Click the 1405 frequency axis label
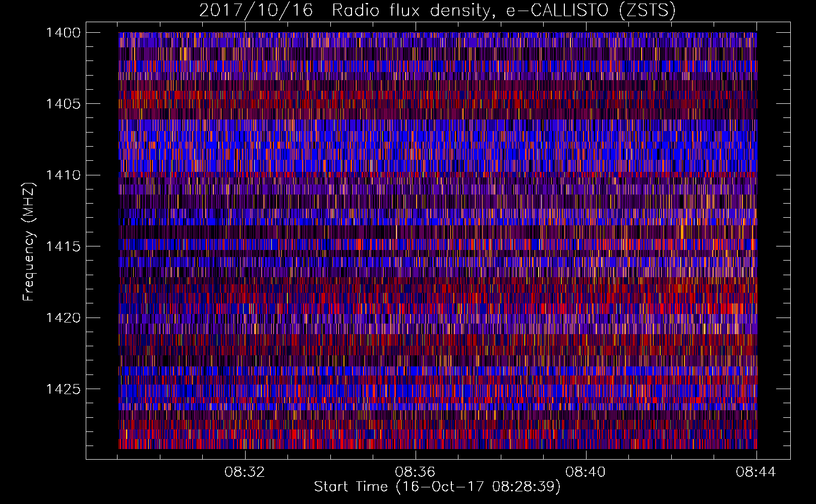 tap(63, 104)
